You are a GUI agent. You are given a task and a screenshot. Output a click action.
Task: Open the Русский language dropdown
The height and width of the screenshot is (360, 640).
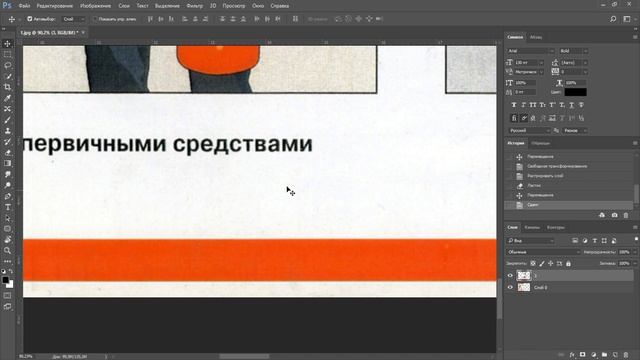529,131
